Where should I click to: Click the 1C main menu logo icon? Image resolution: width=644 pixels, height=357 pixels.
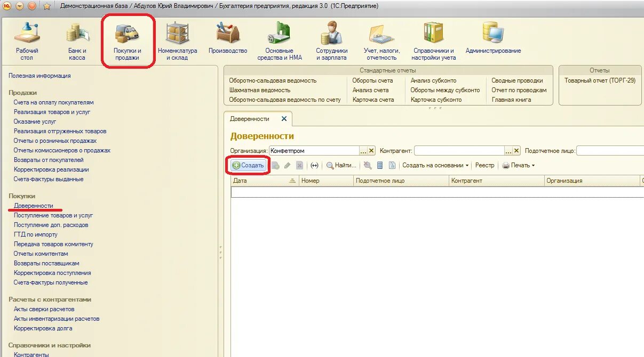[x=7, y=6]
